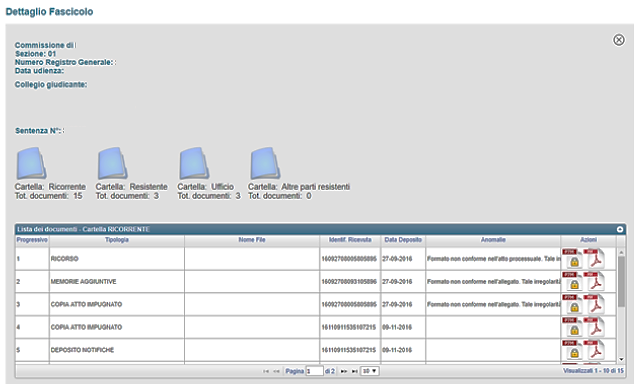The image size is (634, 384).
Task: Sort by Data Deposito column header
Action: 403,240
